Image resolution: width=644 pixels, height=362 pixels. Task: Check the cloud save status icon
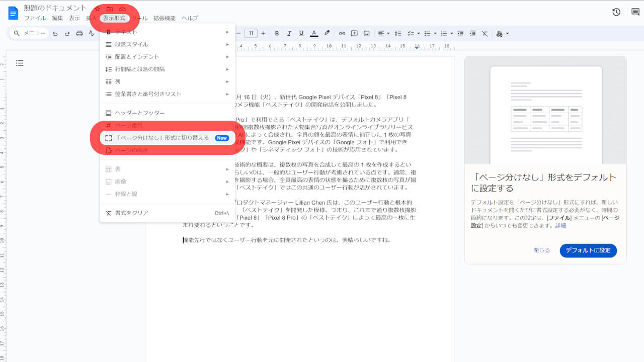122,9
